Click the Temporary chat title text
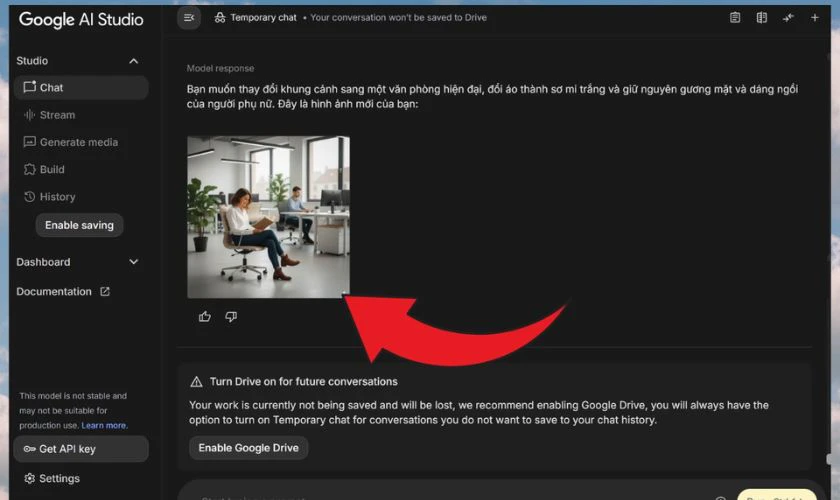840x500 pixels. pyautogui.click(x=263, y=18)
